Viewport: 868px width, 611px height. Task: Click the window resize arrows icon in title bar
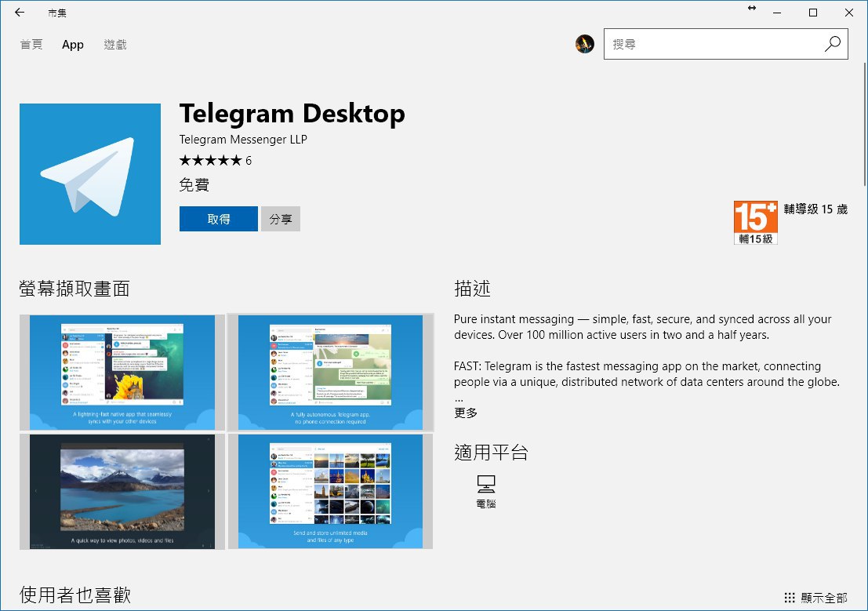click(x=752, y=8)
